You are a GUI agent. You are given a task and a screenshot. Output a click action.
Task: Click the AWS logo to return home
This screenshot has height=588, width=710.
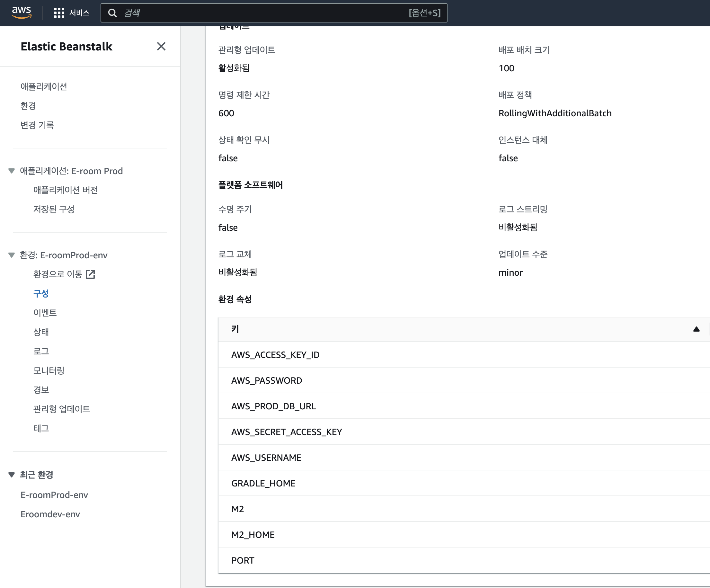pos(22,12)
